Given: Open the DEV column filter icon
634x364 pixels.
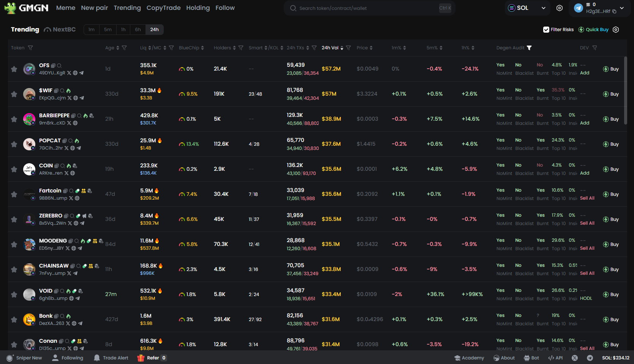Looking at the screenshot, I should coord(595,48).
